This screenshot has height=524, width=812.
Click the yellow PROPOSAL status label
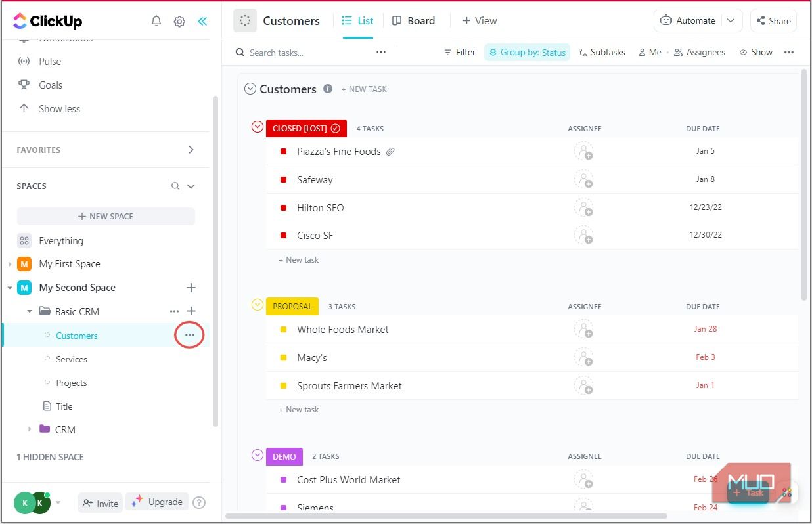(292, 306)
